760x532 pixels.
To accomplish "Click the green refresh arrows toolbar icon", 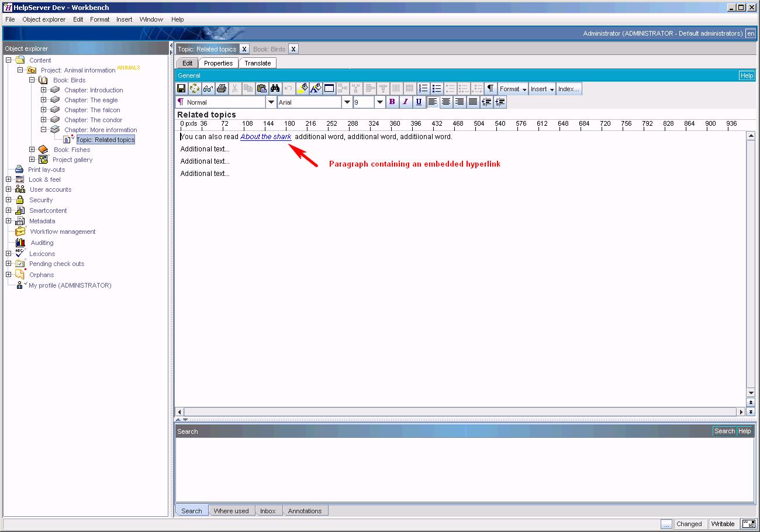I will pos(195,89).
